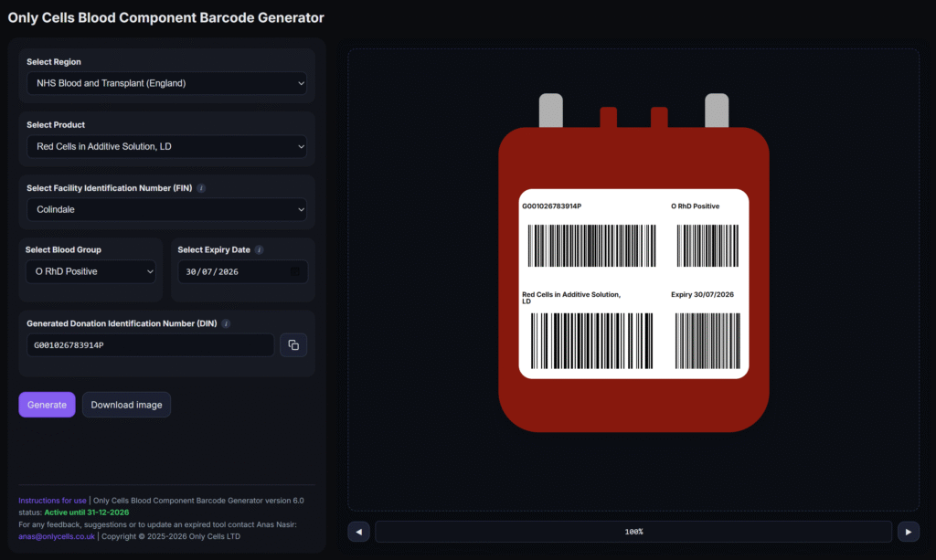Image resolution: width=936 pixels, height=560 pixels.
Task: Click the Generate button
Action: coord(48,405)
